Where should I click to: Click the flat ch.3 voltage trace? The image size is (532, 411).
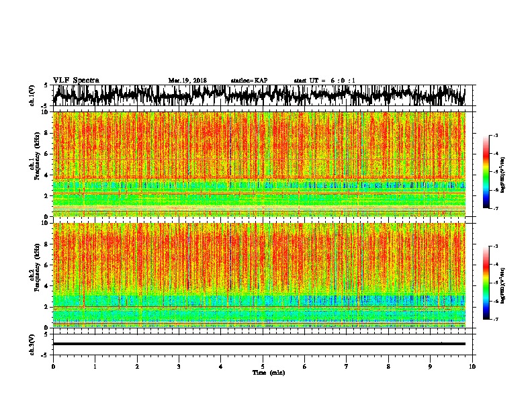click(x=259, y=344)
